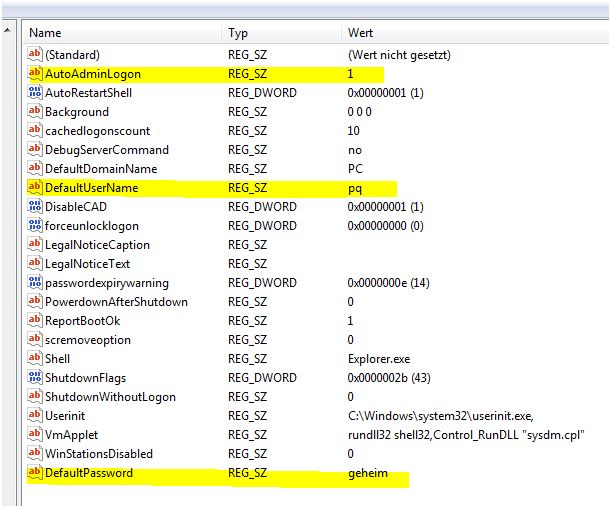
Task: Click the icon next to ReportBootOk
Action: pyautogui.click(x=34, y=320)
